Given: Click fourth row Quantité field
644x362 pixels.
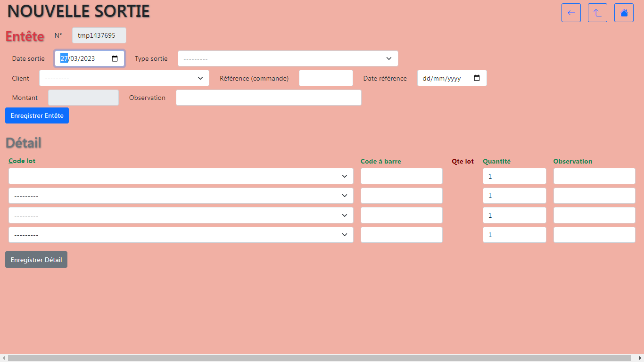Looking at the screenshot, I should [x=514, y=235].
